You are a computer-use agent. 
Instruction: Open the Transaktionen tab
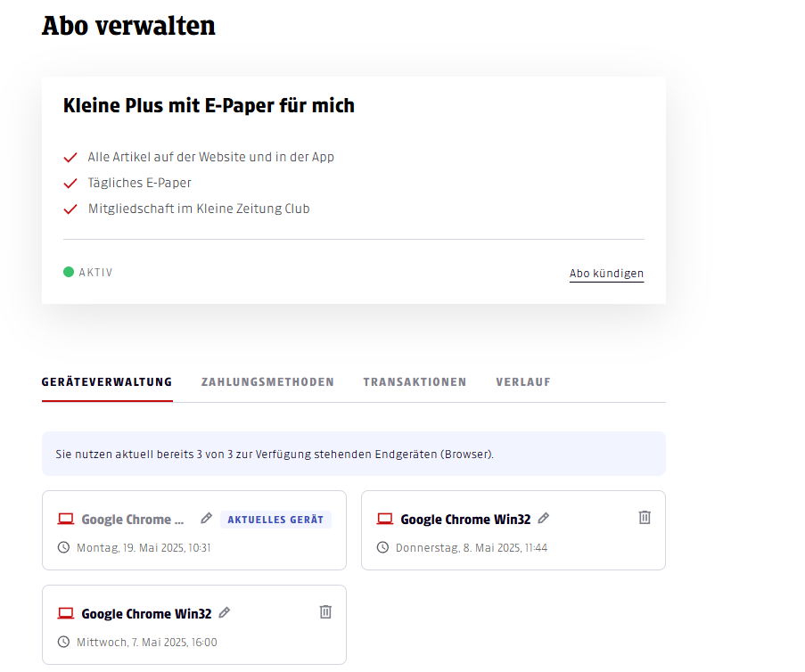pos(415,382)
